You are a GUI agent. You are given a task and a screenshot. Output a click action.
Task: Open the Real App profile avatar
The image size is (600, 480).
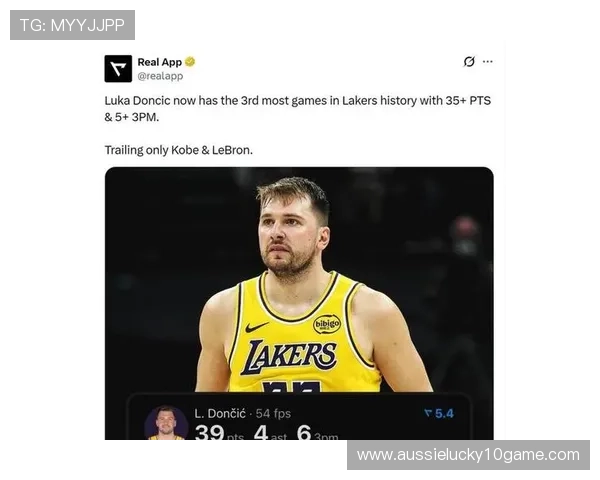point(118,69)
